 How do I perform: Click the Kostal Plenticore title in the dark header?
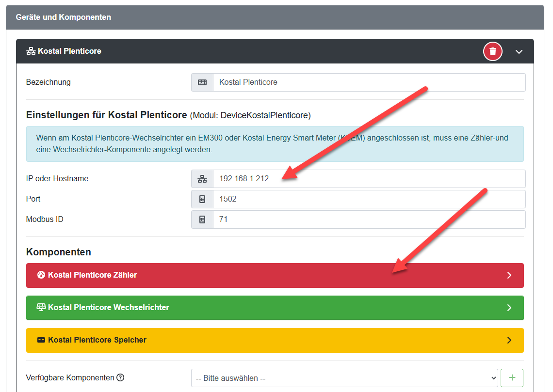[x=69, y=51]
